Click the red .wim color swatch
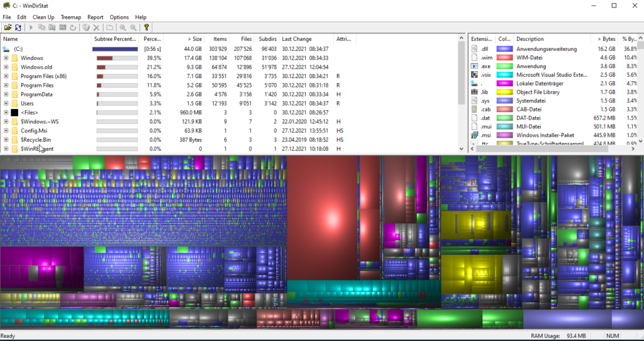This screenshot has width=644, height=341. pos(505,57)
